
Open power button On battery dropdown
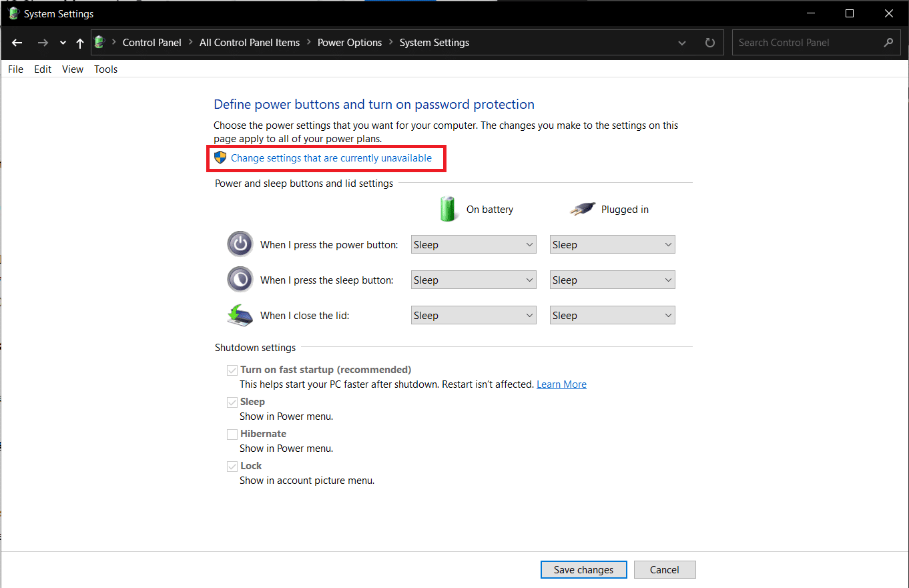click(x=473, y=245)
